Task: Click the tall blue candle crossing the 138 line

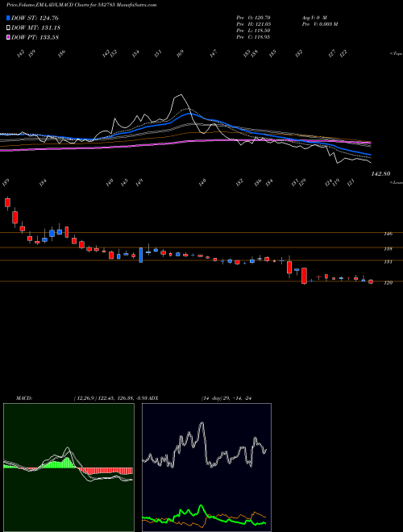Action: coord(141,255)
